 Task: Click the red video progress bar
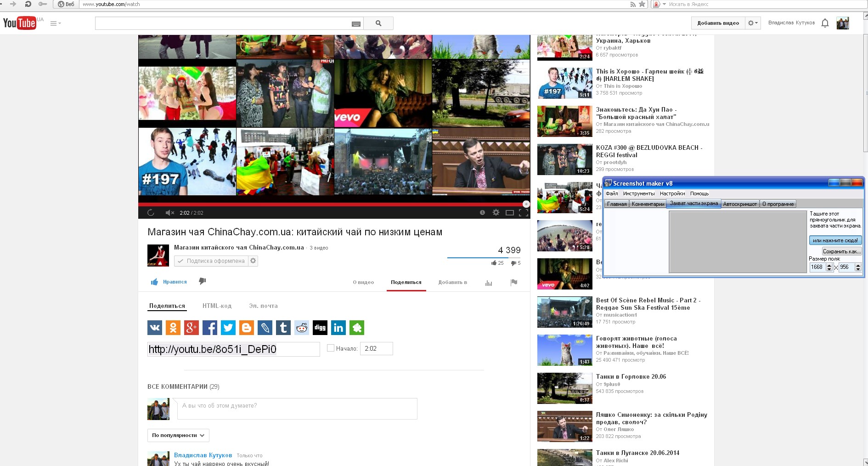pos(334,204)
